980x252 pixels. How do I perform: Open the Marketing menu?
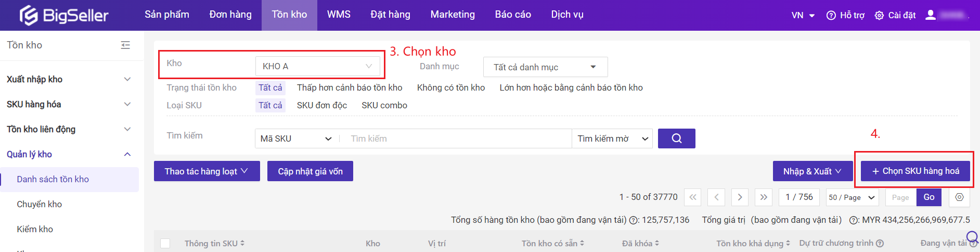[453, 15]
